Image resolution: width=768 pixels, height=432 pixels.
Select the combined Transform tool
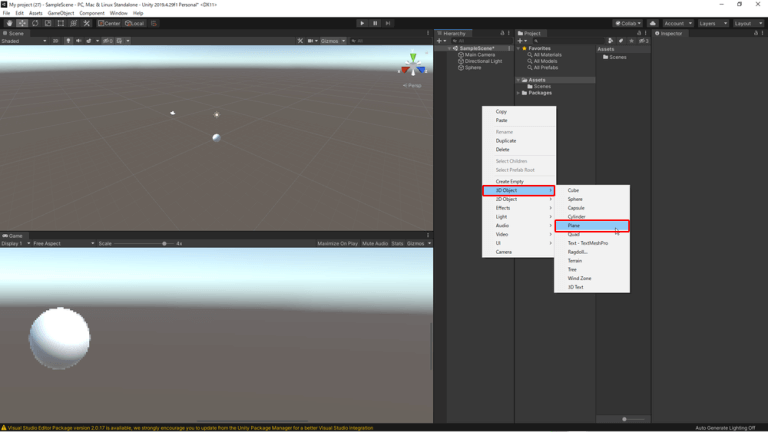(x=73, y=23)
